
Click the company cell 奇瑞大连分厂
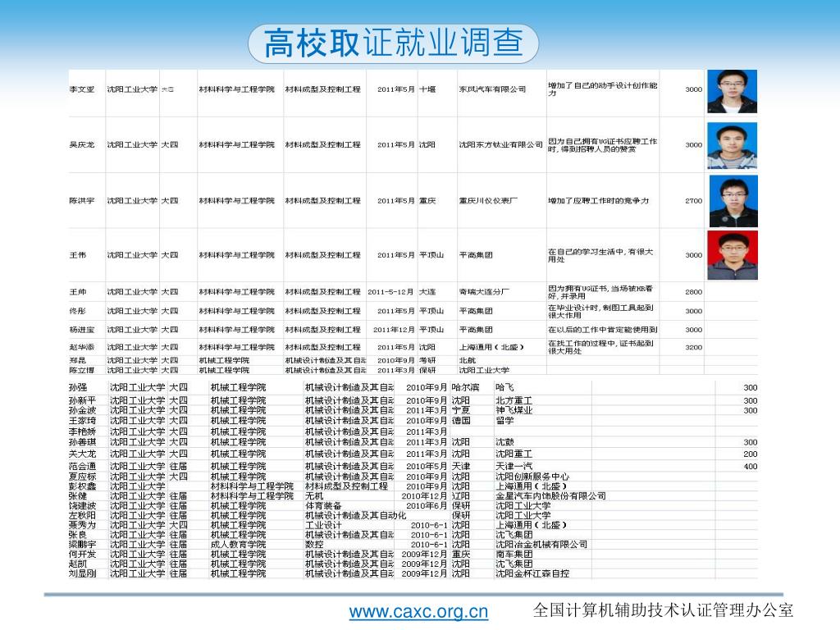[x=484, y=292]
